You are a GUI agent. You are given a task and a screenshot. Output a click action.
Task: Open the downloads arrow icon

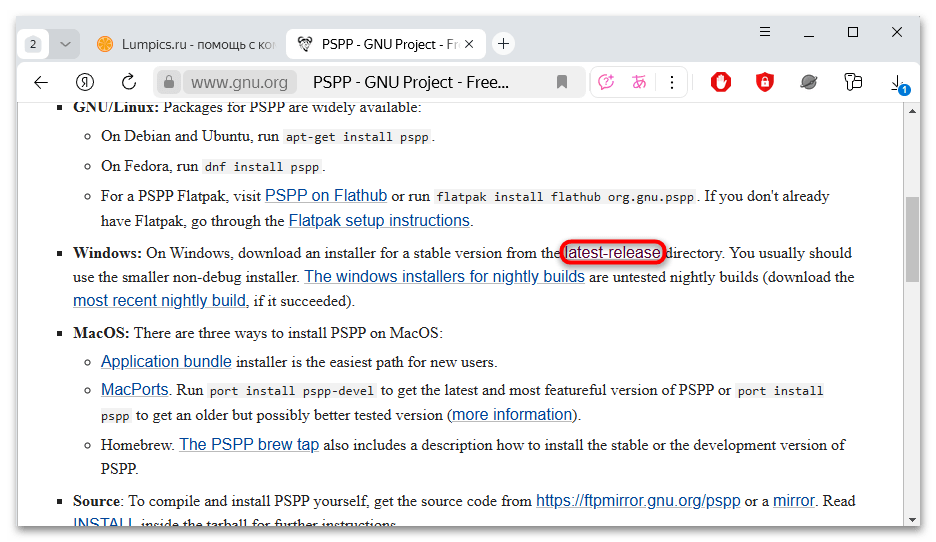[x=897, y=84]
